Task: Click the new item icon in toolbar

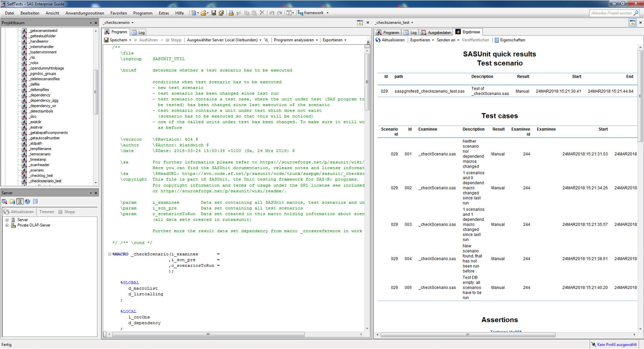Action: [x=194, y=13]
